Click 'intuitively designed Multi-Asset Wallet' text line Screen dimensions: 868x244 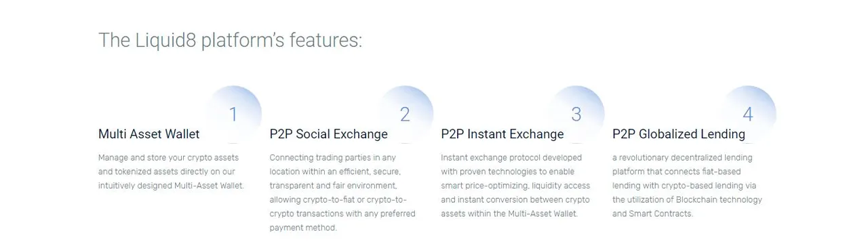172,186
